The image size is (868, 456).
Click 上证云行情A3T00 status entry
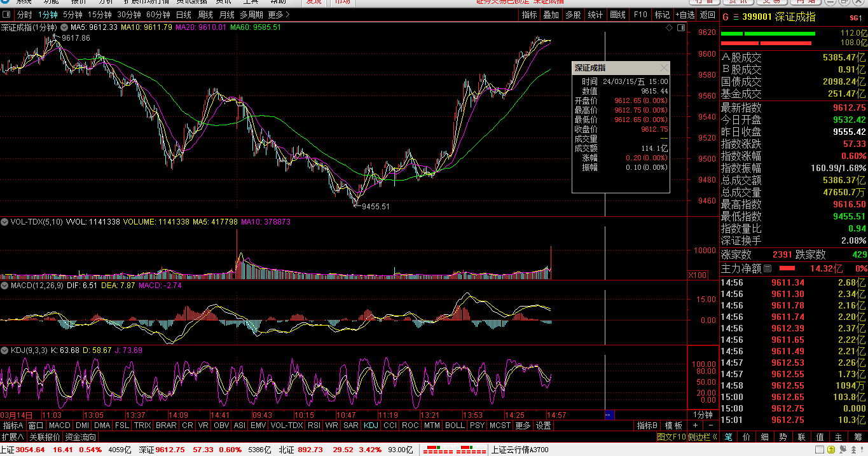tap(520, 450)
